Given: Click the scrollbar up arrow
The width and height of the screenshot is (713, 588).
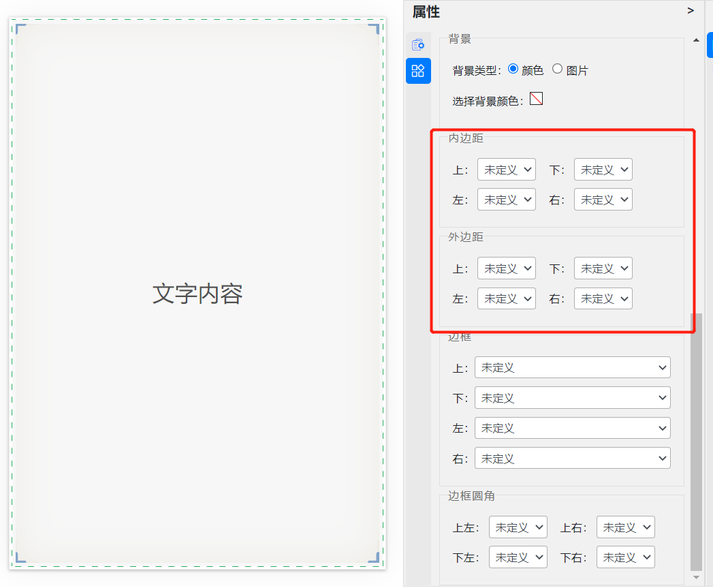Looking at the screenshot, I should 696,40.
